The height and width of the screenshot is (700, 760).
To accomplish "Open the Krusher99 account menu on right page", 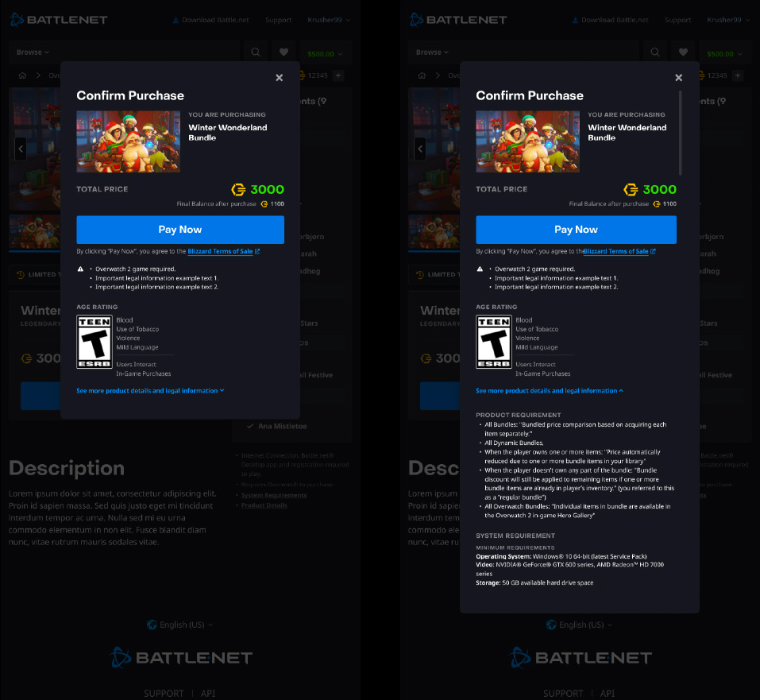I will tap(728, 20).
